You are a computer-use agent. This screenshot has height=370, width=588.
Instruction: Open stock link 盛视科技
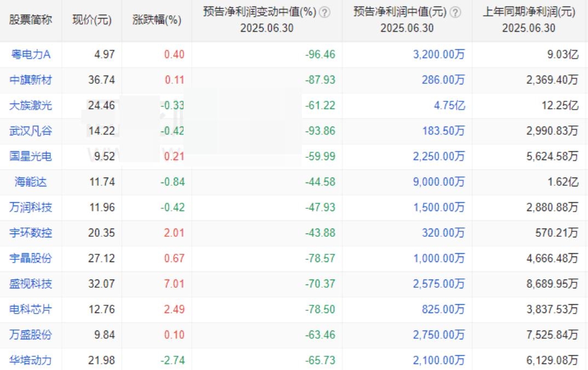(31, 284)
